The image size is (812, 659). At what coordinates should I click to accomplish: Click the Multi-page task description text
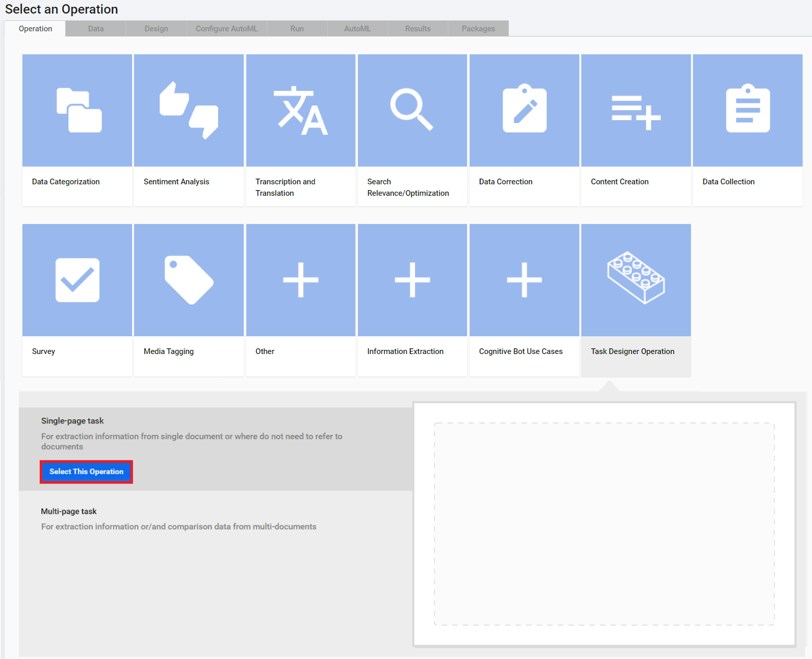pyautogui.click(x=179, y=526)
